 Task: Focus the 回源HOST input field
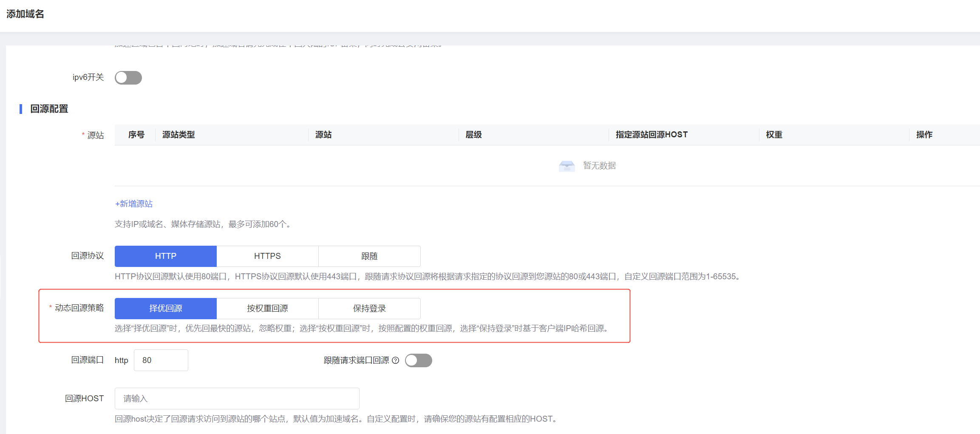pos(237,399)
